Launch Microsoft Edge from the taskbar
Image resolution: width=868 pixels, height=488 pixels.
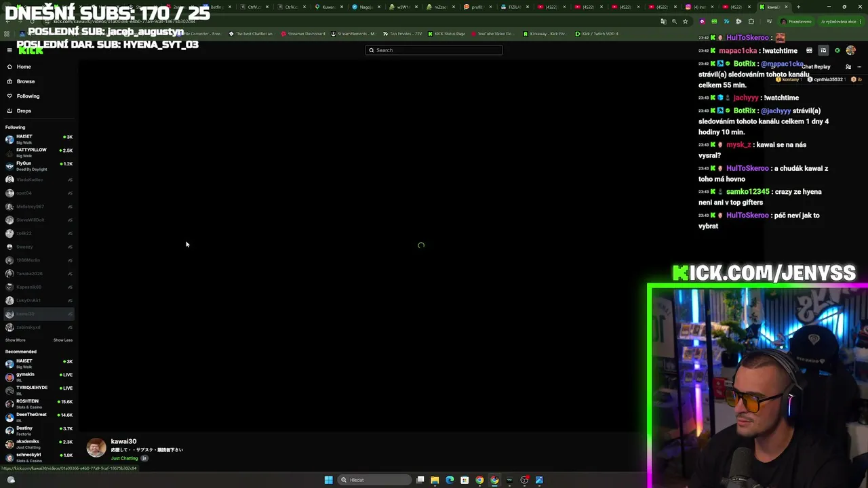coord(450,480)
